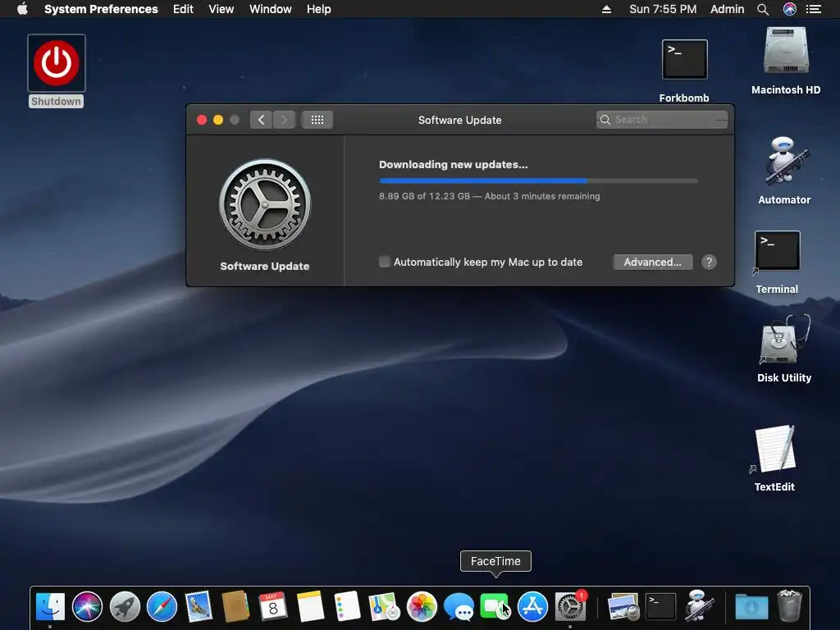This screenshot has width=840, height=630.
Task: Open Preview icon in Dock
Action: (x=623, y=606)
